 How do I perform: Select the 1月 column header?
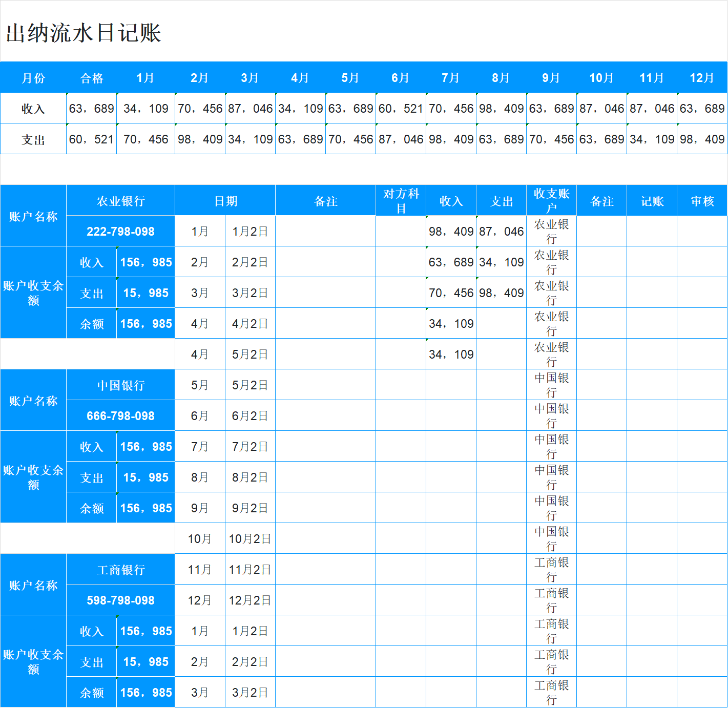pos(145,78)
